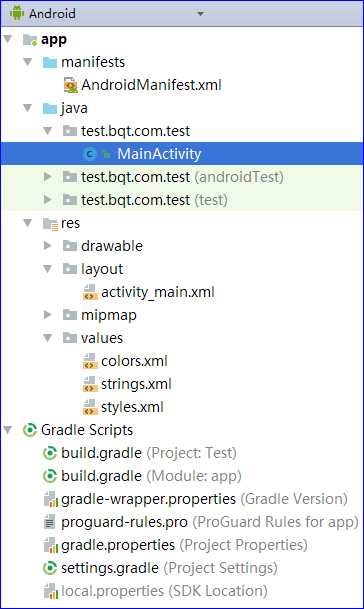Collapse the app module node
Image resolution: width=364 pixels, height=609 pixels.
[8, 39]
